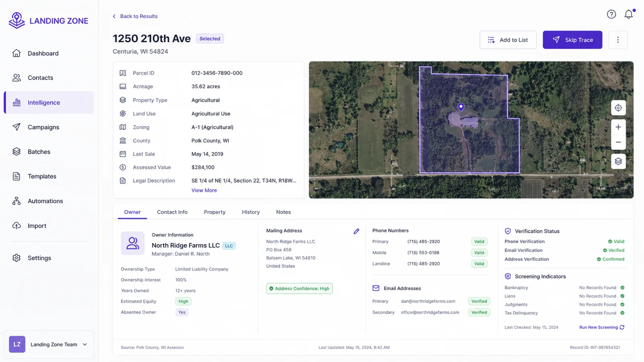This screenshot has width=644, height=362.
Task: Switch to the Notes tab
Action: 283,212
